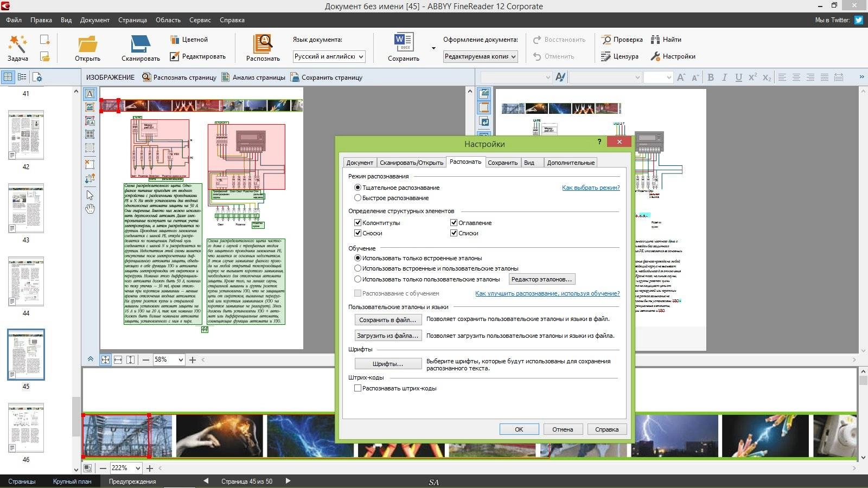Click Анализ страницы toolbar button
868x488 pixels.
253,78
